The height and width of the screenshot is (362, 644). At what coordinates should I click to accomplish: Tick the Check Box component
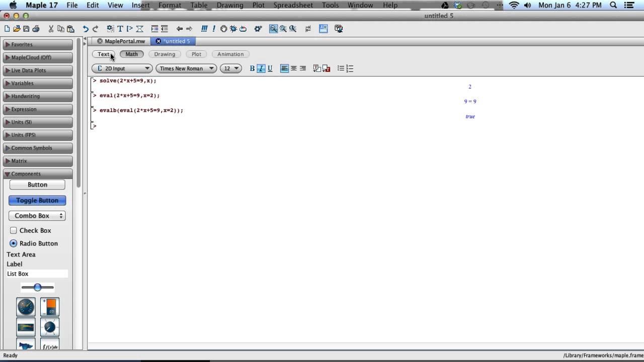coord(14,230)
